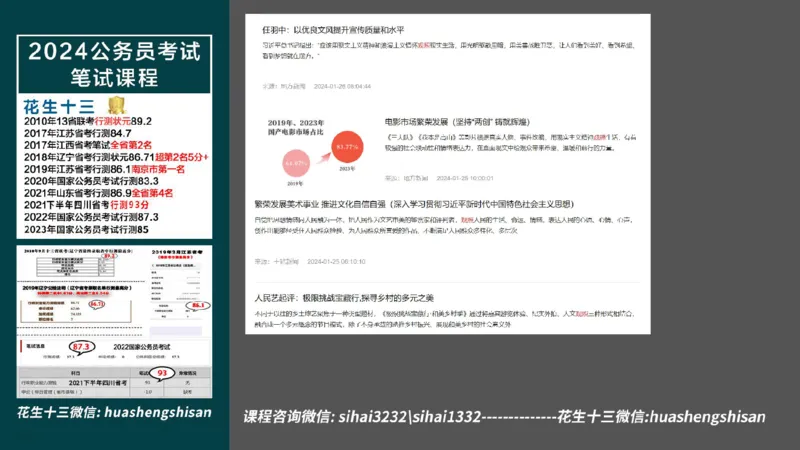Image resolution: width=800 pixels, height=450 pixels.
Task: Select row '2020年国家公务员考试行测83.3'
Action: click(x=91, y=181)
